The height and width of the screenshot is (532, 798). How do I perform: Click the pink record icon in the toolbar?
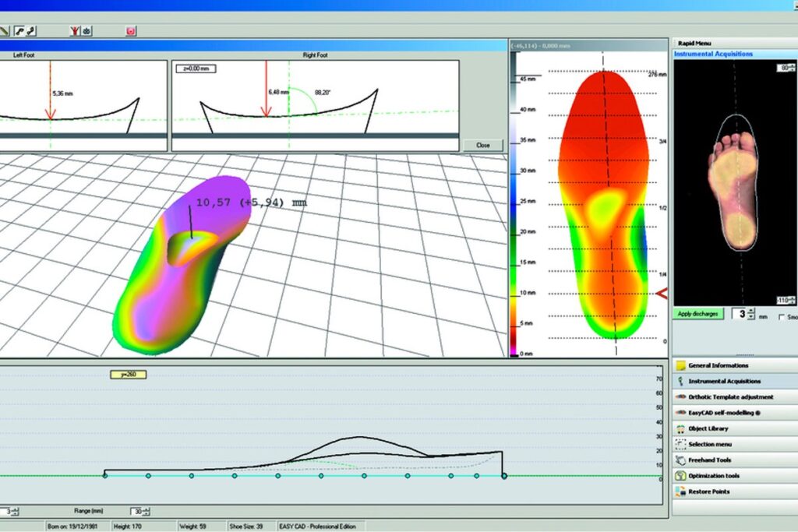(x=131, y=31)
